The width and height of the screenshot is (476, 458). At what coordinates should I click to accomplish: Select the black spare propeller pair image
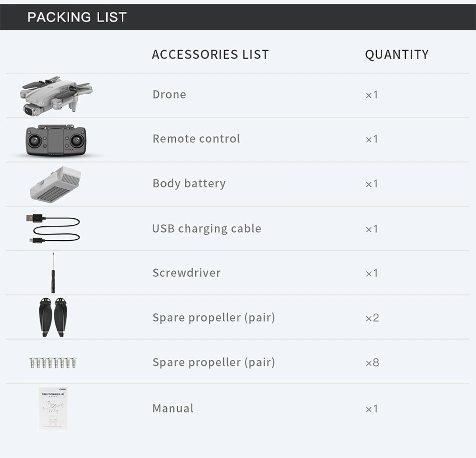pyautogui.click(x=53, y=317)
